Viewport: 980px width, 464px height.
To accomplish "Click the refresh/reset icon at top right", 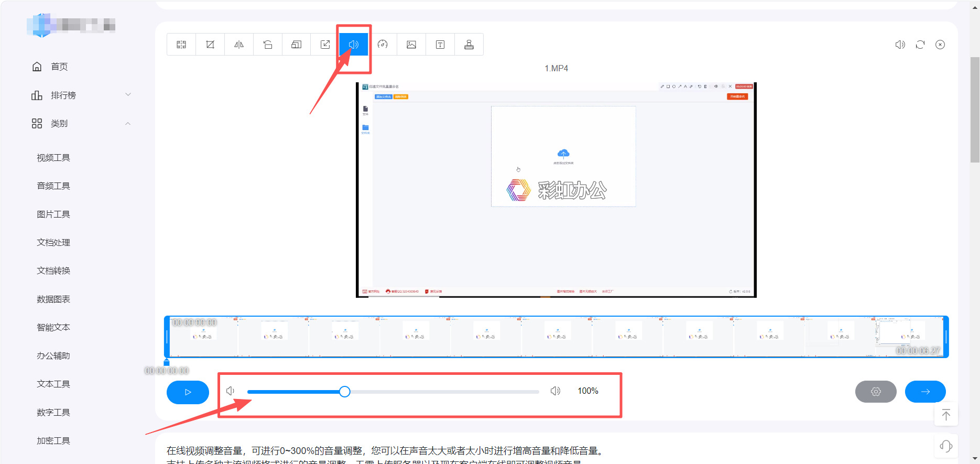I will (920, 45).
